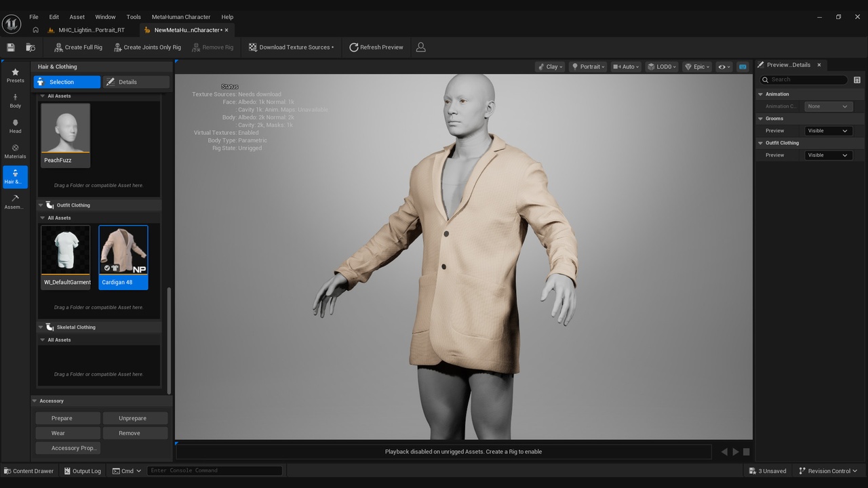Click the Prepare button
The height and width of the screenshot is (488, 868).
pos(67,418)
